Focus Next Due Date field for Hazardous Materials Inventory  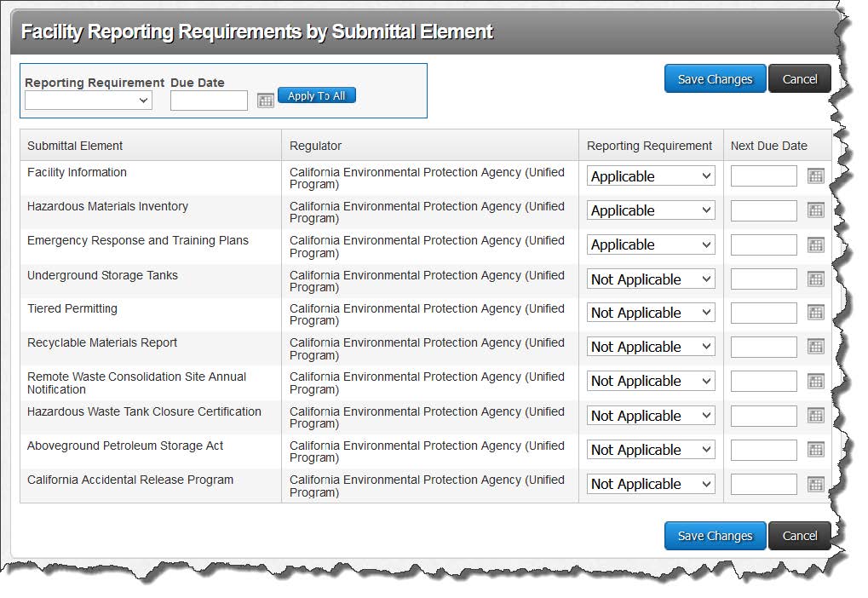pyautogui.click(x=763, y=210)
